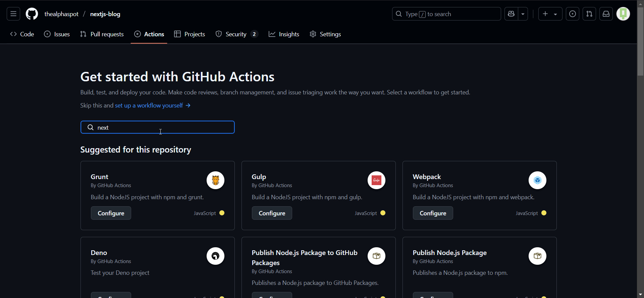Viewport: 644px width, 298px height.
Task: Expand the Copilot dropdown arrow
Action: point(523,14)
